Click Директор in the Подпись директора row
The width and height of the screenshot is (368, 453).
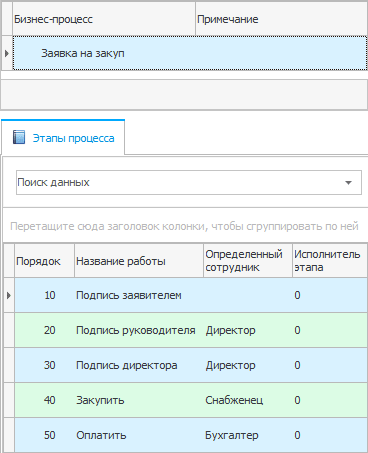click(x=248, y=365)
